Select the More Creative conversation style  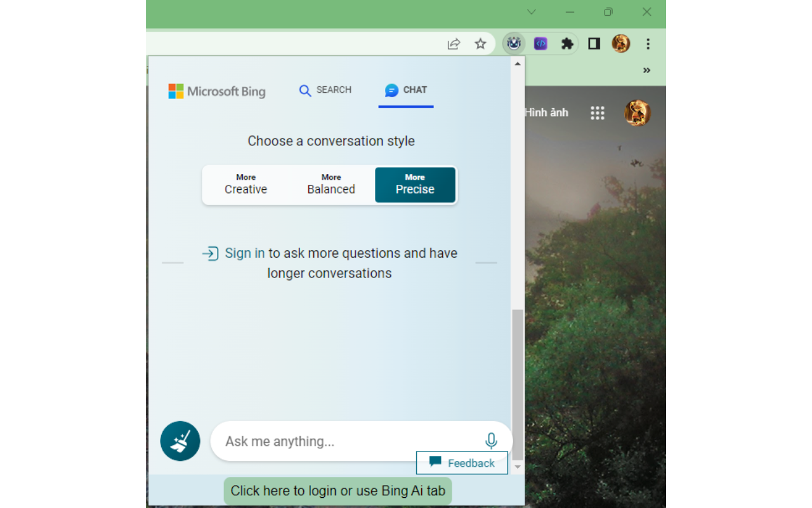pos(246,185)
